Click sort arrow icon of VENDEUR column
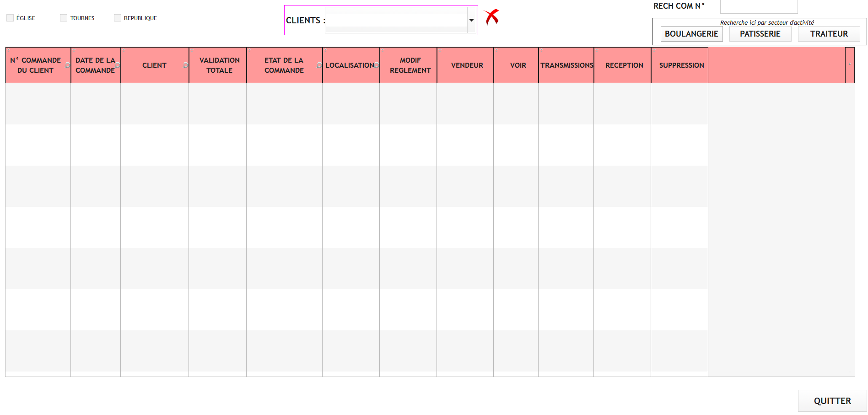Image resolution: width=868 pixels, height=415 pixels. pos(440,50)
